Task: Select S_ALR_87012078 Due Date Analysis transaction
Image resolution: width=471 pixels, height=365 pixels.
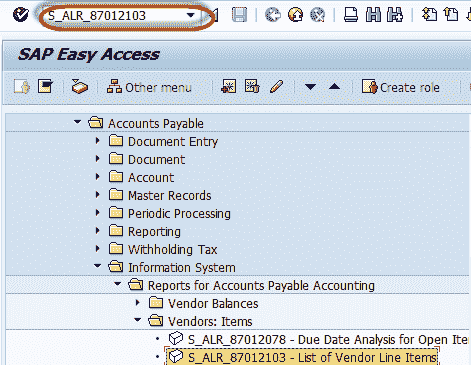Action: 328,340
